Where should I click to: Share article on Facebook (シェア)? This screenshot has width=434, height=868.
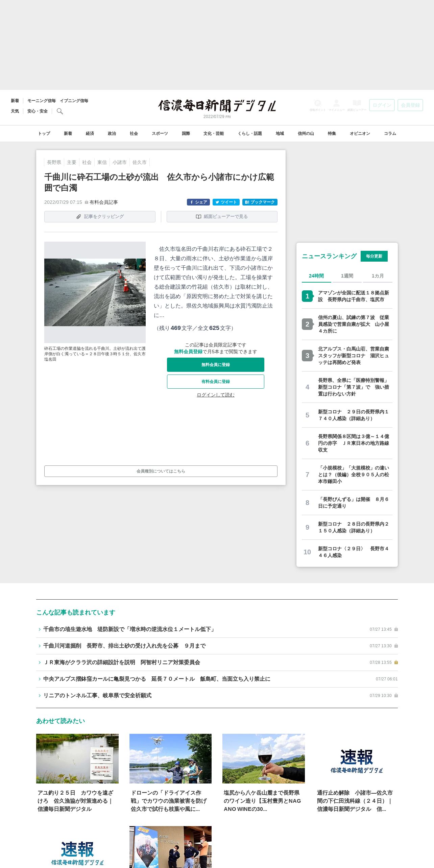tap(198, 202)
